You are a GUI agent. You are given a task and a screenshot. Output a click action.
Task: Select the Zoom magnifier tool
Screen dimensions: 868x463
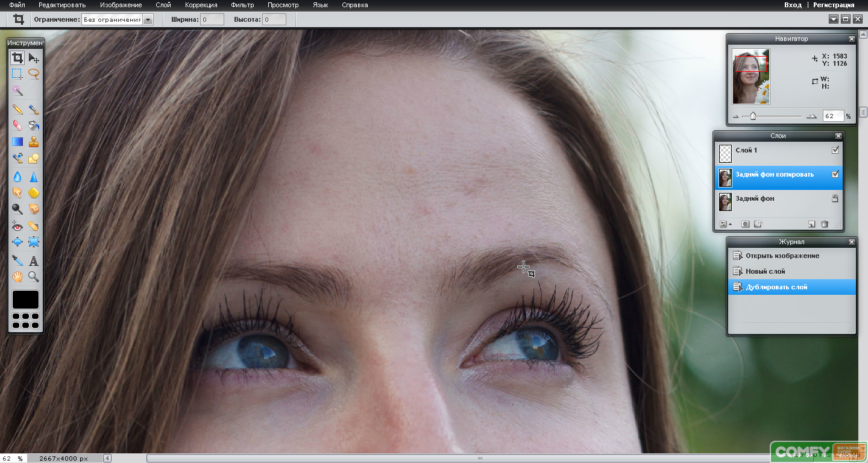pyautogui.click(x=34, y=277)
